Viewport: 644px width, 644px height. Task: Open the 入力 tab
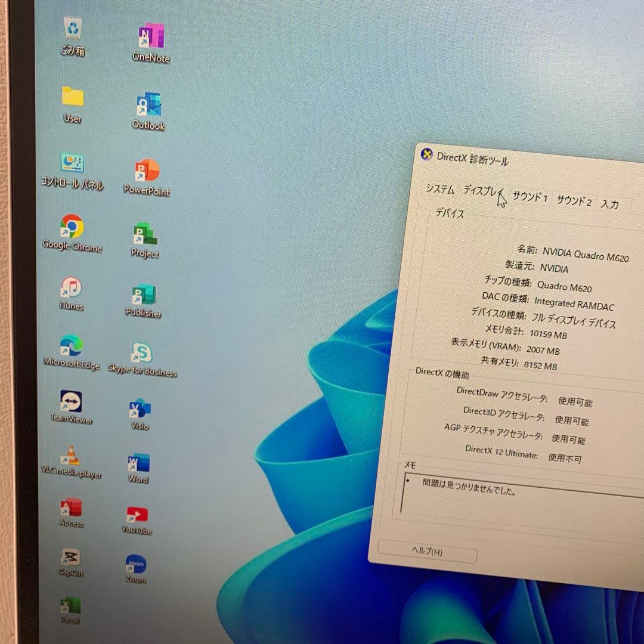609,204
